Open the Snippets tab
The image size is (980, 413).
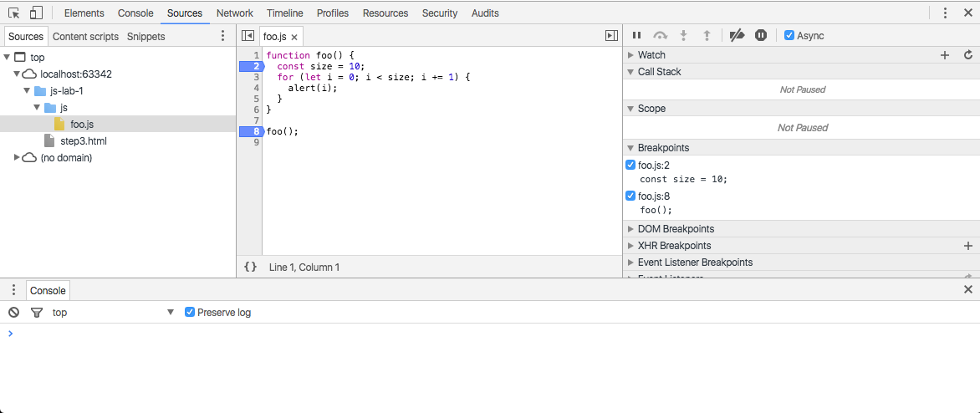(145, 37)
